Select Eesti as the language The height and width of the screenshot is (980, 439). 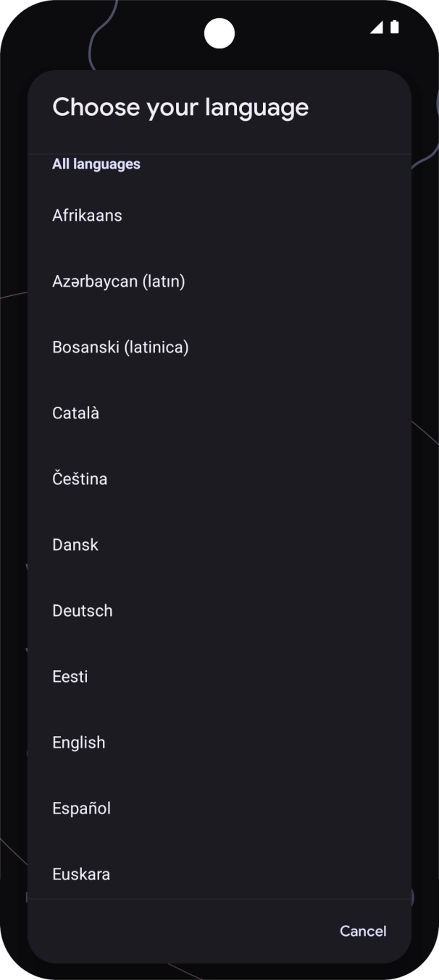coord(70,677)
